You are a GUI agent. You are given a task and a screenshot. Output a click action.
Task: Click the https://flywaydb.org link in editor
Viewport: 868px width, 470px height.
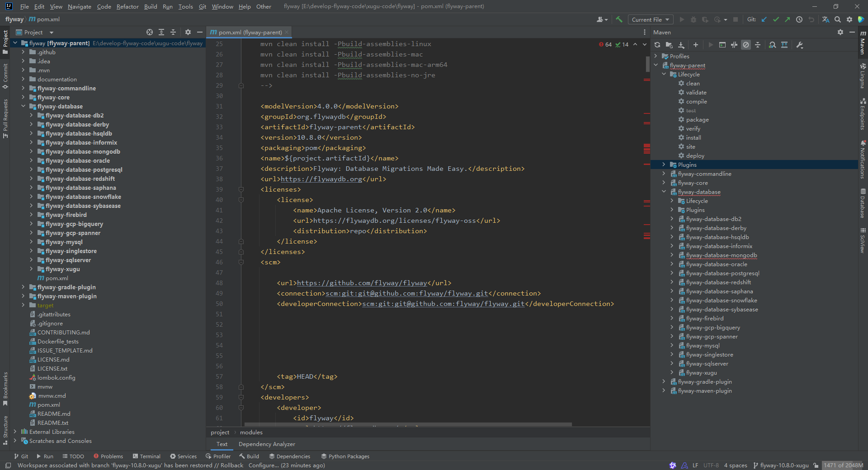321,179
